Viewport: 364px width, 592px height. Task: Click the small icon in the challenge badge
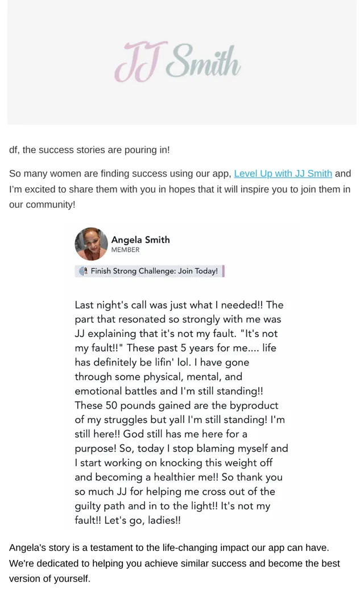pyautogui.click(x=84, y=271)
